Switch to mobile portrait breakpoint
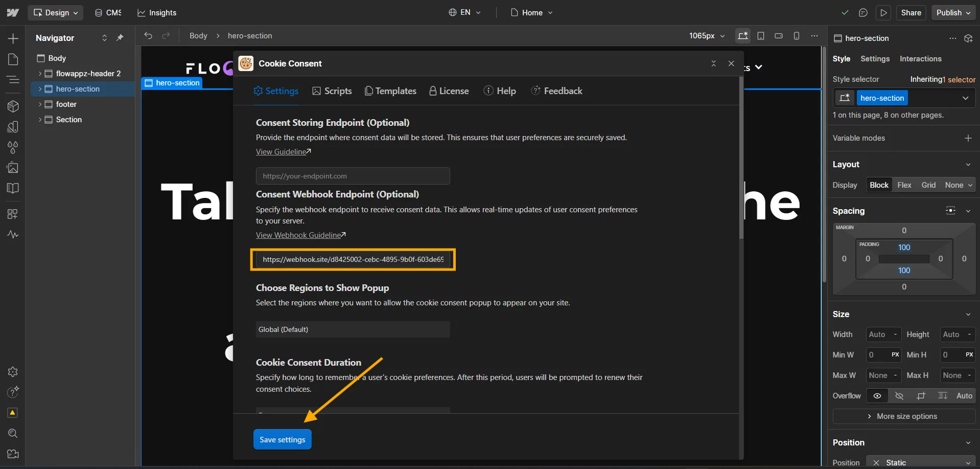This screenshot has width=980, height=469. pyautogui.click(x=797, y=36)
